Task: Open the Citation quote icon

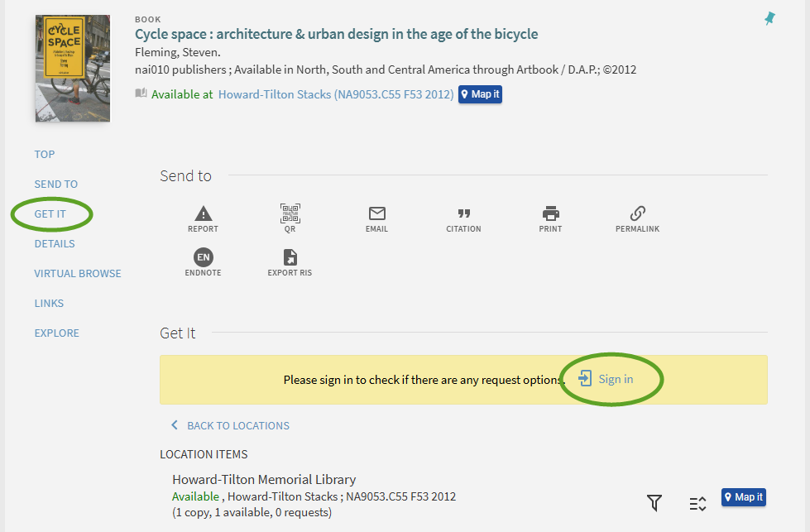Action: point(463,214)
